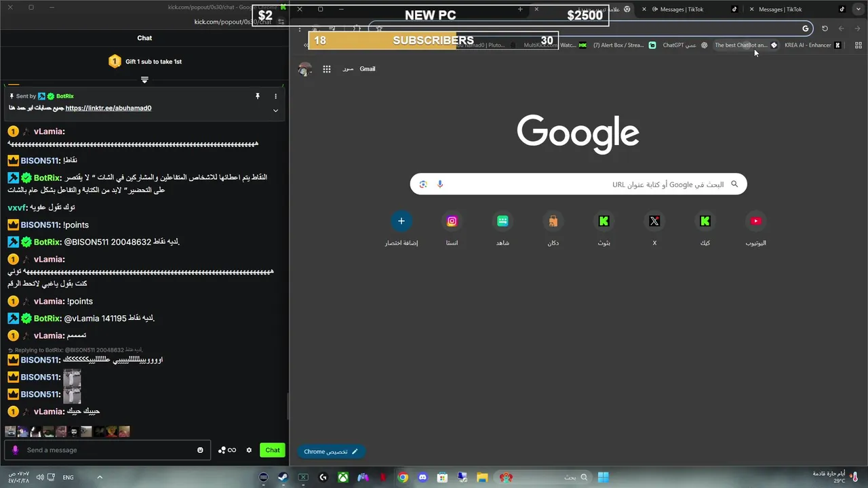Open the بثوث Kick shortcut tile
Screen dimensions: 868x488
click(604, 228)
